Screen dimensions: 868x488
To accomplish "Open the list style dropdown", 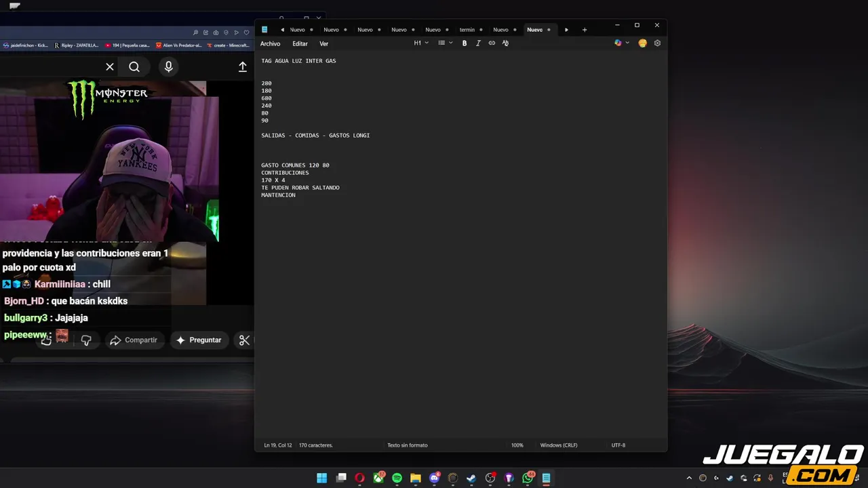I will click(x=445, y=43).
